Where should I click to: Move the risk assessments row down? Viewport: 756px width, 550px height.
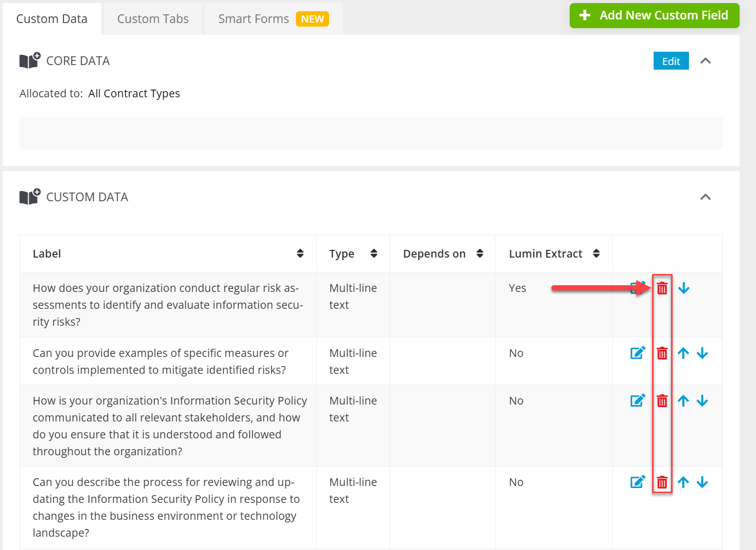(683, 288)
